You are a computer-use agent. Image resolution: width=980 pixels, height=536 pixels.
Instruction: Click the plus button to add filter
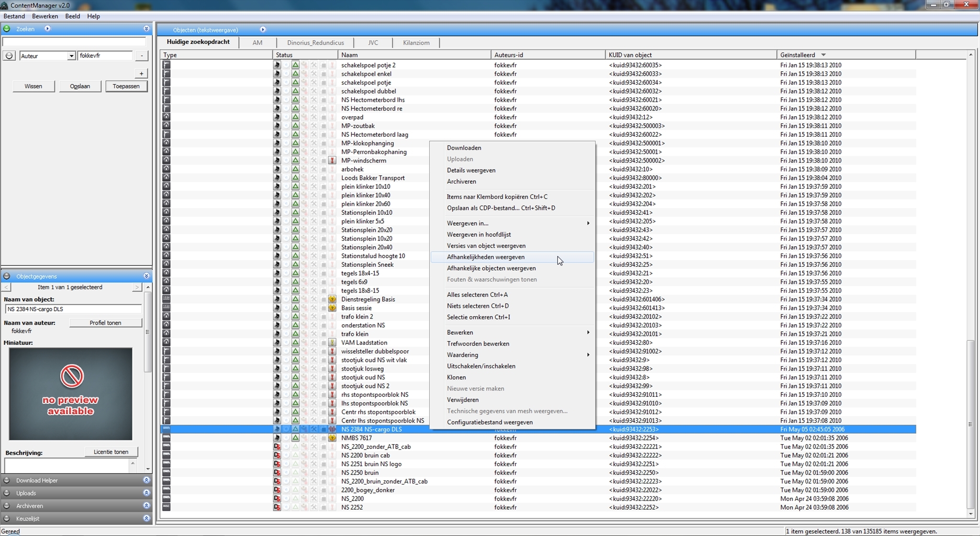142,74
